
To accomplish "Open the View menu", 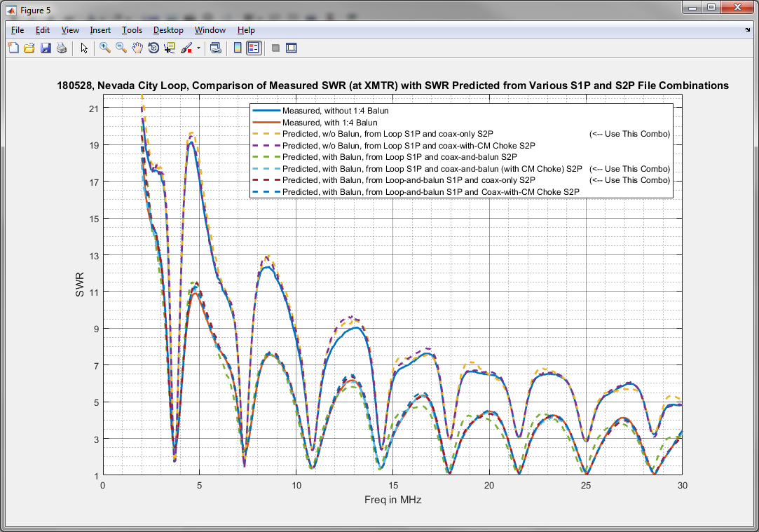I will tap(70, 30).
